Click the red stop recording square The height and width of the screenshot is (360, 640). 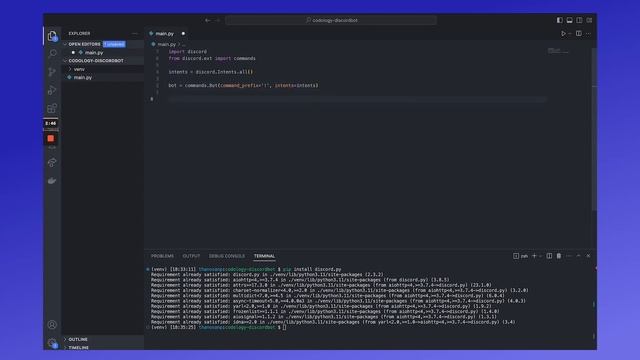51,138
